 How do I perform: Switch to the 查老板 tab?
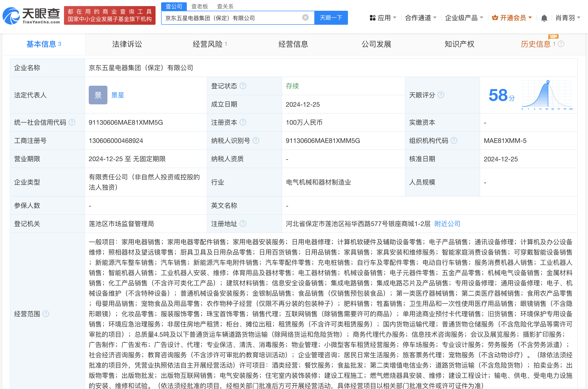(199, 7)
